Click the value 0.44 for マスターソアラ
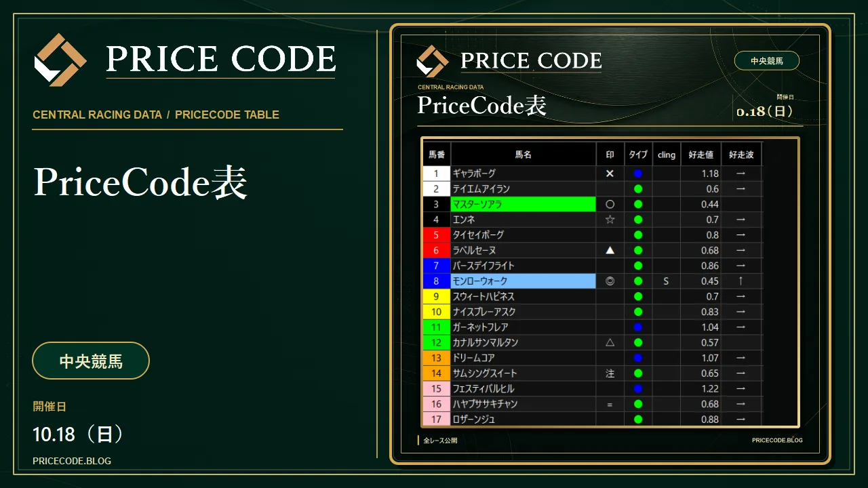Image resolution: width=868 pixels, height=488 pixels. point(710,204)
